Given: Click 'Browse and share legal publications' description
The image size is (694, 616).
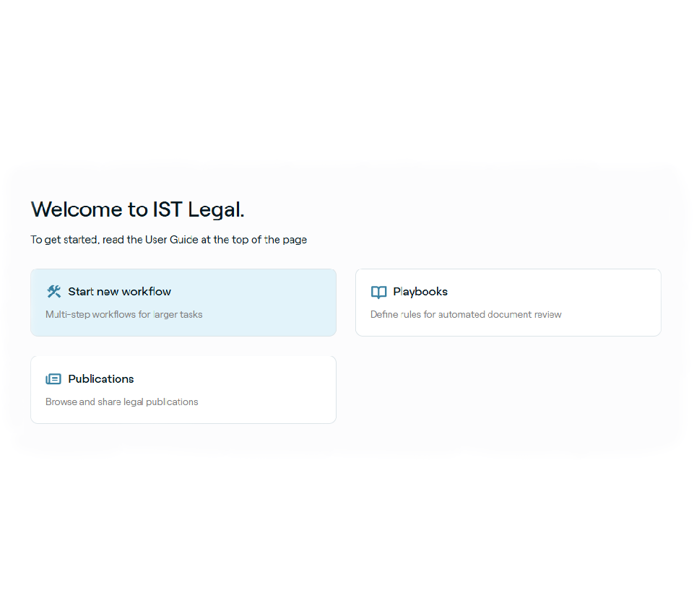Looking at the screenshot, I should coord(121,402).
